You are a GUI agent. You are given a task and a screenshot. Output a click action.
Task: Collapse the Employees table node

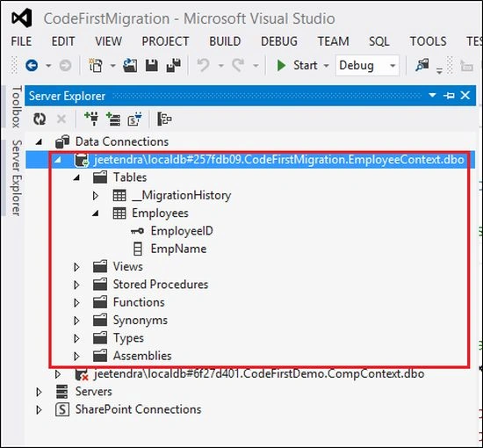96,213
